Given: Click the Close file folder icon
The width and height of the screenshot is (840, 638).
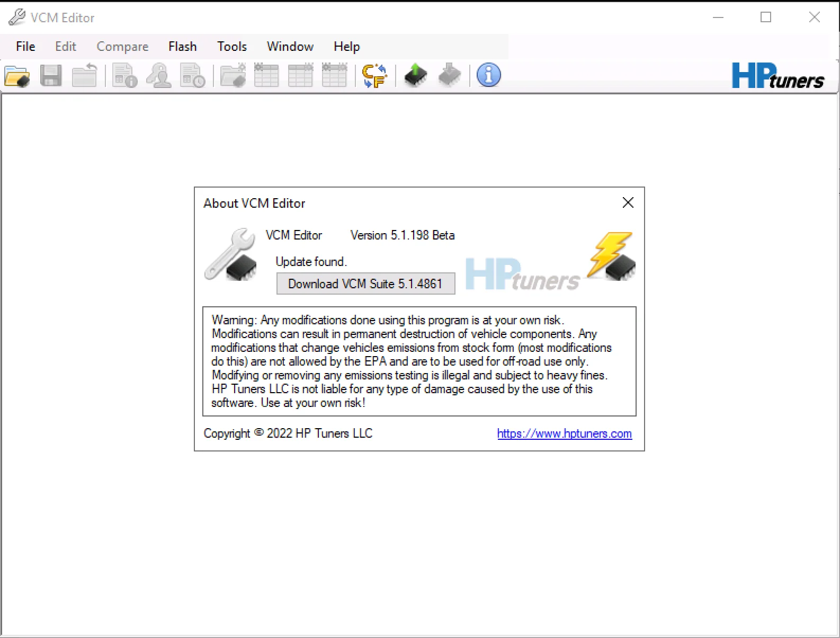Looking at the screenshot, I should [x=85, y=76].
